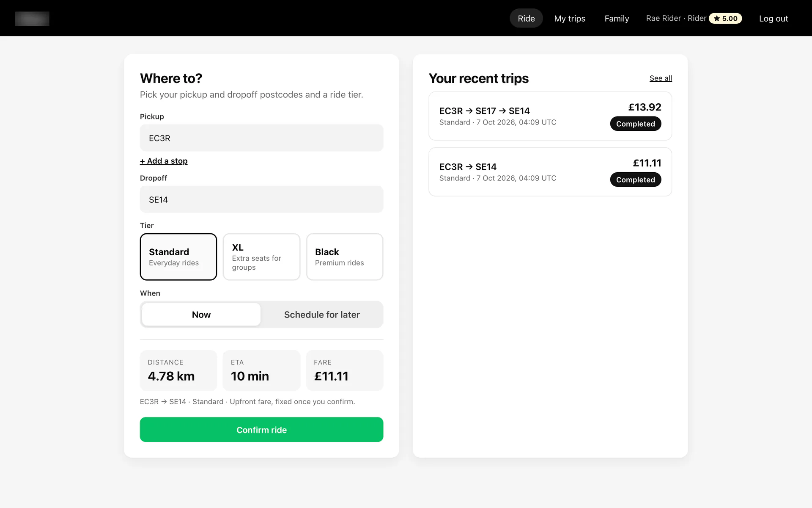This screenshot has width=812, height=508.
Task: Click the See all trips link
Action: 661,78
